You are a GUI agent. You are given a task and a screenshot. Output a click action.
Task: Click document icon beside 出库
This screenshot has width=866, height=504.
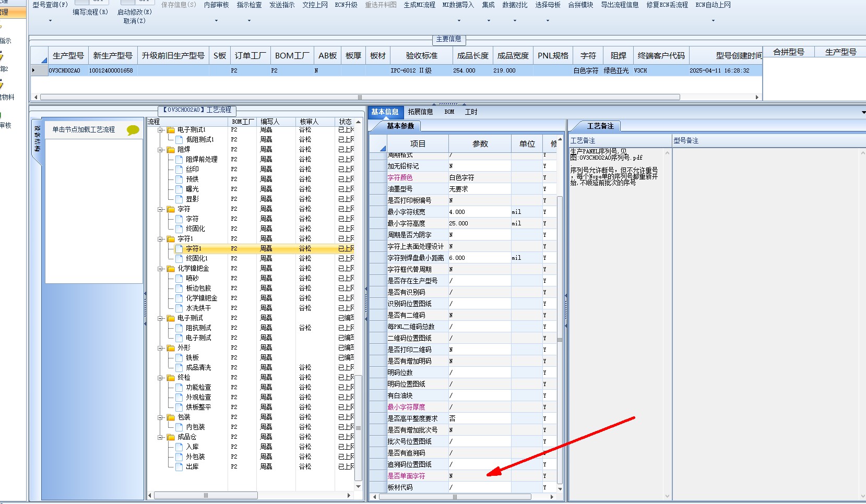point(179,467)
